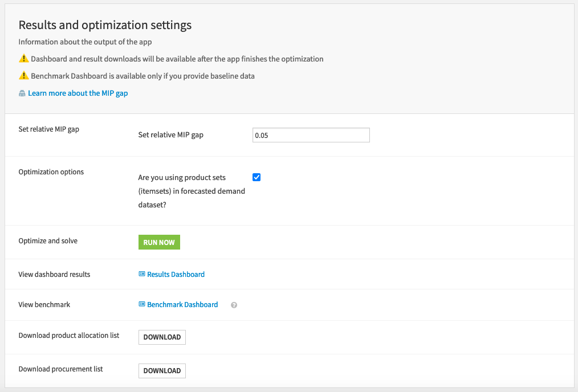The height and width of the screenshot is (392, 578).
Task: Click the 'Information about the output of the app' text
Action: tap(85, 42)
